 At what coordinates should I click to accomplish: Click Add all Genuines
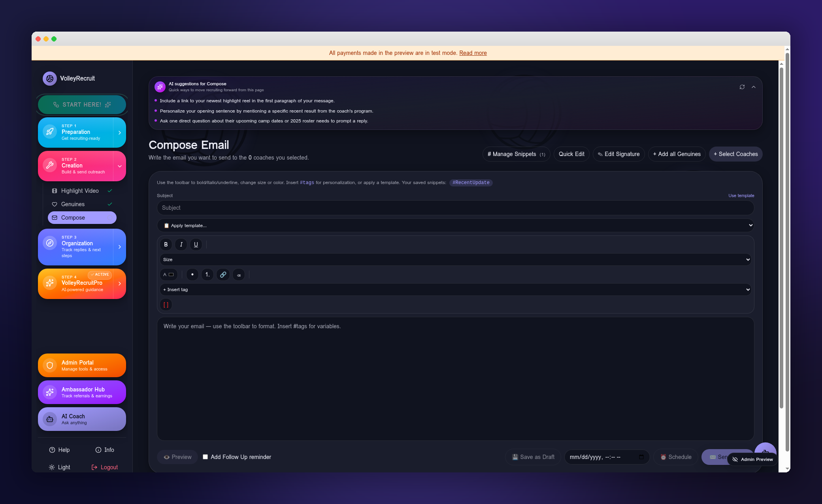click(x=677, y=154)
